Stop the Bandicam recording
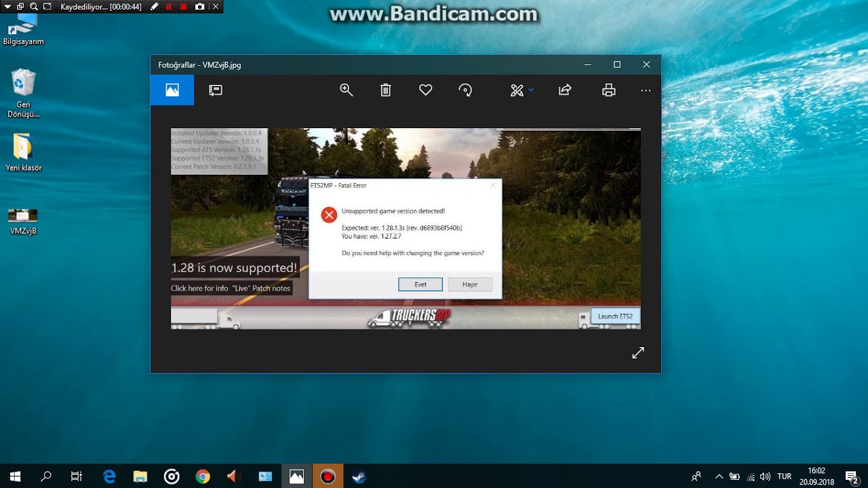 (184, 7)
